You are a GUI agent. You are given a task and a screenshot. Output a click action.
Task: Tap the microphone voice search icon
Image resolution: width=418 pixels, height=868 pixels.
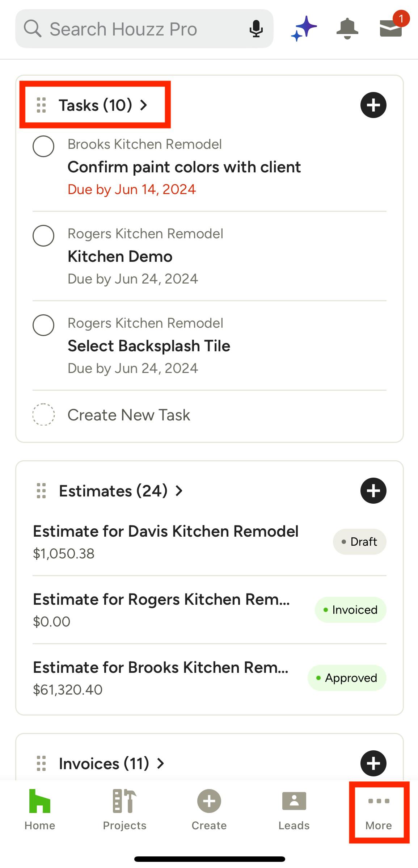pyautogui.click(x=256, y=29)
